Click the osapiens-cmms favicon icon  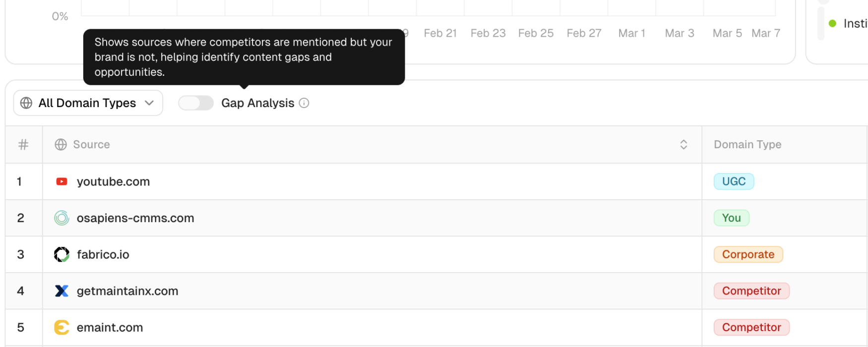click(62, 218)
